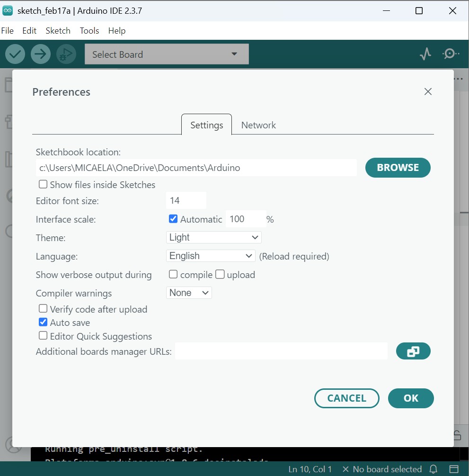Open the Serial Plotter icon
This screenshot has height=476, width=469.
point(425,54)
